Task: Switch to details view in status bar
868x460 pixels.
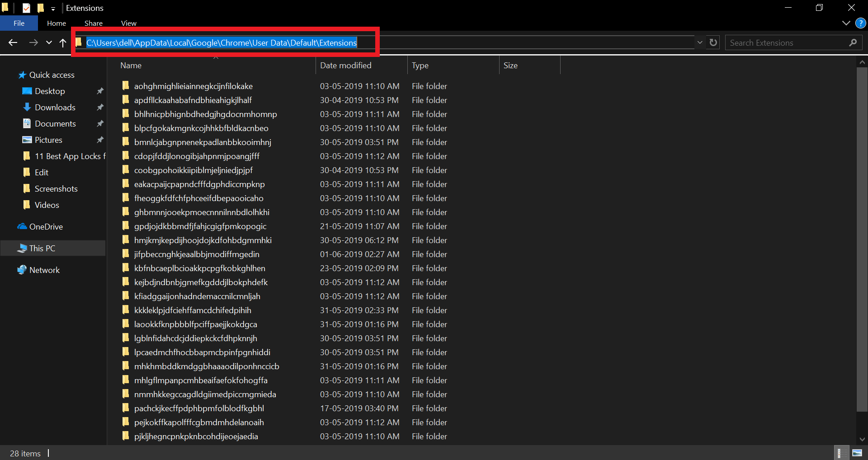Action: click(x=842, y=452)
